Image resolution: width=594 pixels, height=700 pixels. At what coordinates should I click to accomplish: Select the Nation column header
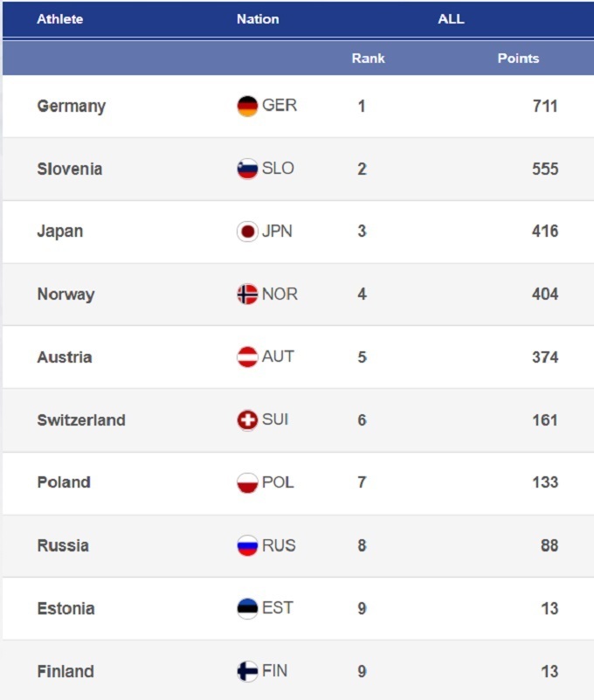point(258,18)
